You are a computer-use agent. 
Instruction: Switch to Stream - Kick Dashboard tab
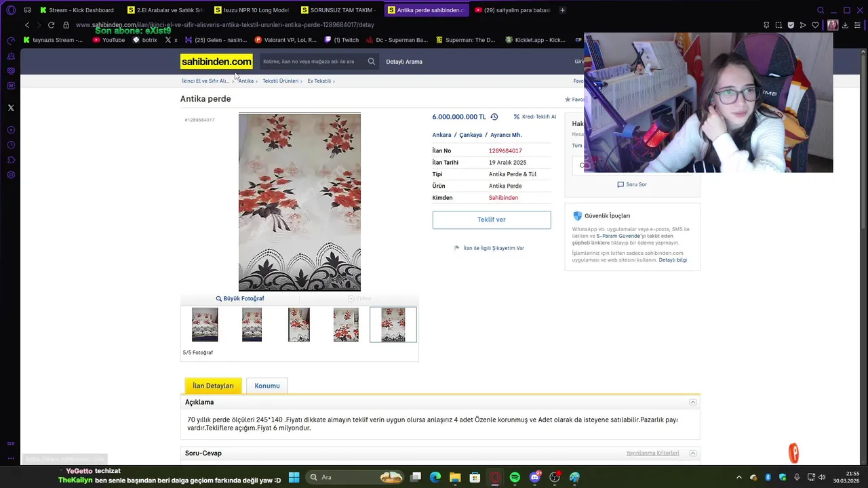coord(77,10)
